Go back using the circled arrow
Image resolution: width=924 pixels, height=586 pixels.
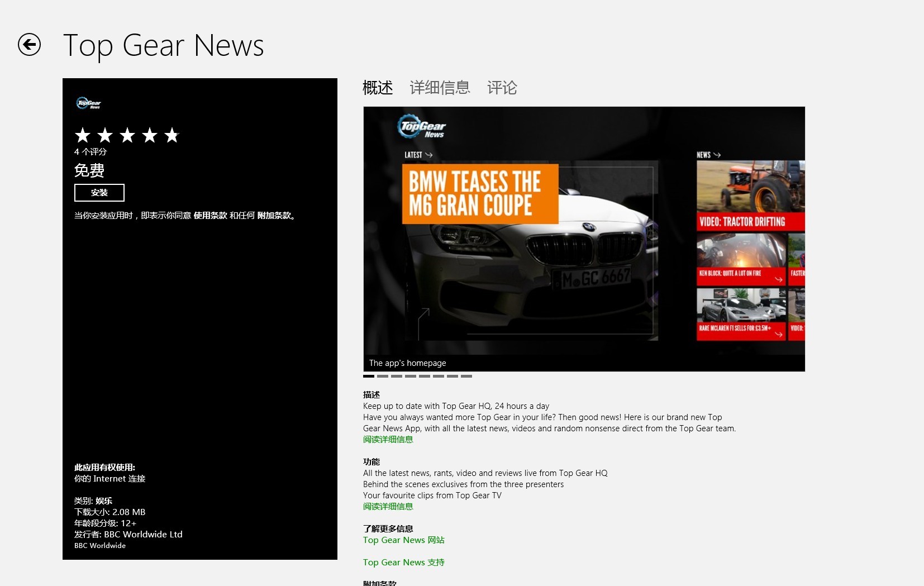coord(29,45)
